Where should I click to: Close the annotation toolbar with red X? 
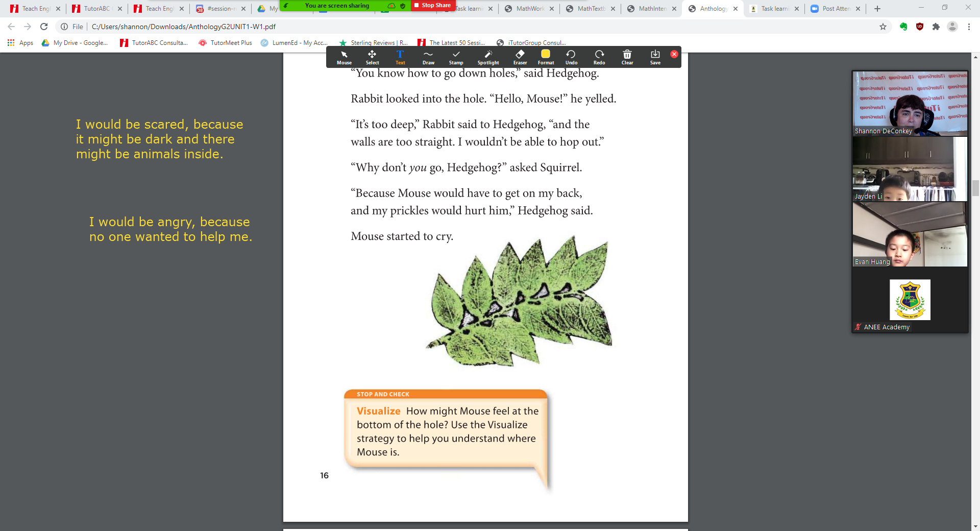(x=674, y=54)
